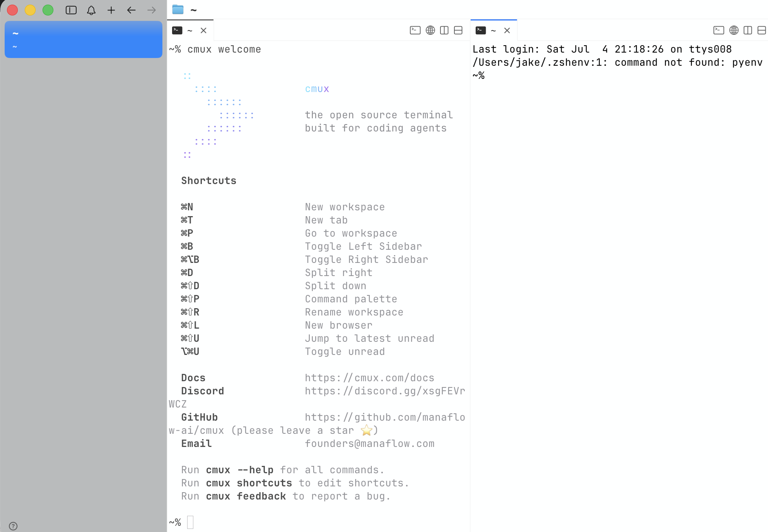
Task: Open new terminal in left pane
Action: coord(415,30)
